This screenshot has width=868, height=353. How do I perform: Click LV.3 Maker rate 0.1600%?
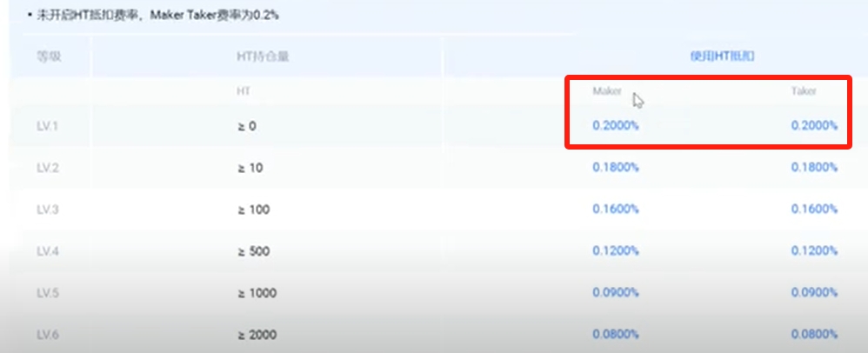(x=616, y=210)
